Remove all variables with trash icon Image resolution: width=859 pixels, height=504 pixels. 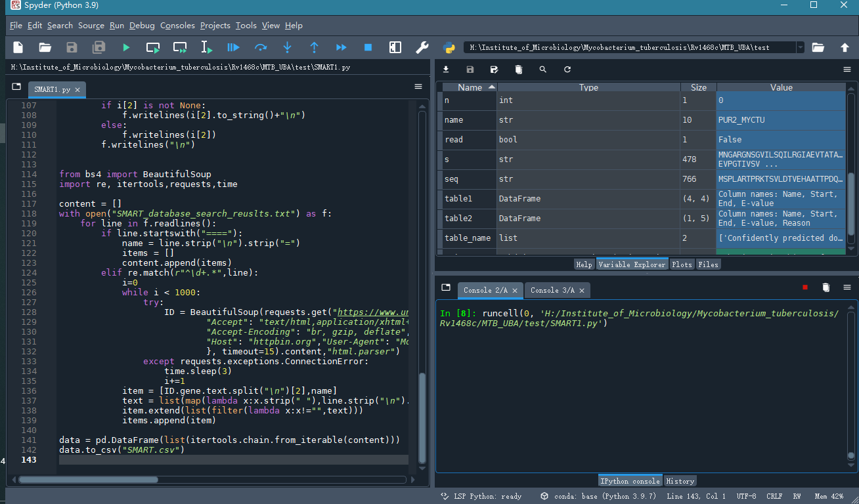click(x=518, y=70)
